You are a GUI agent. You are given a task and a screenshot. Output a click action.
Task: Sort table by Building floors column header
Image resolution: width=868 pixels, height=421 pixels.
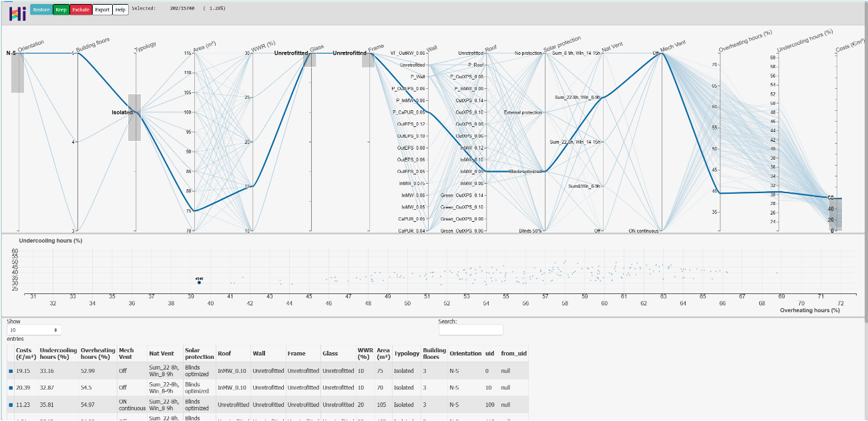click(434, 354)
